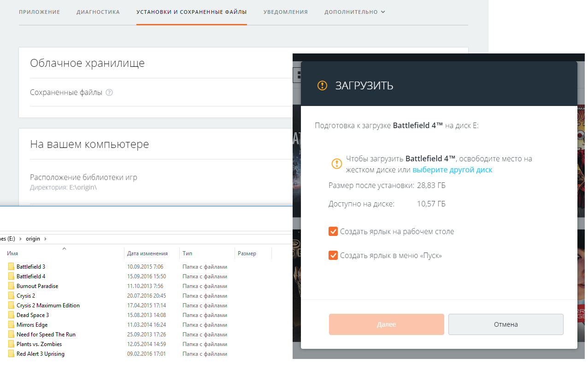Click the Burnout Paradise folder name
This screenshot has height=382, width=588.
click(x=37, y=286)
